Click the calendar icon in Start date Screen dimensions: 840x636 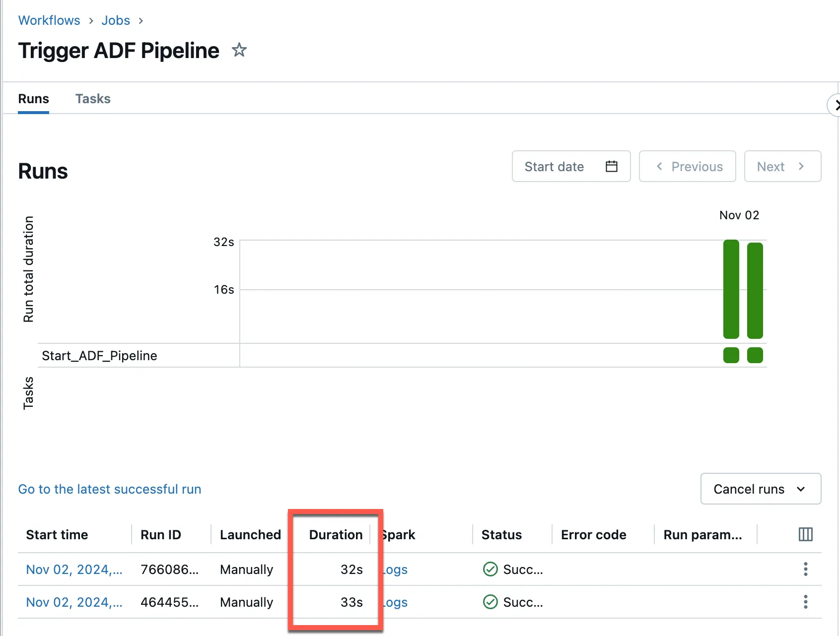[611, 166]
